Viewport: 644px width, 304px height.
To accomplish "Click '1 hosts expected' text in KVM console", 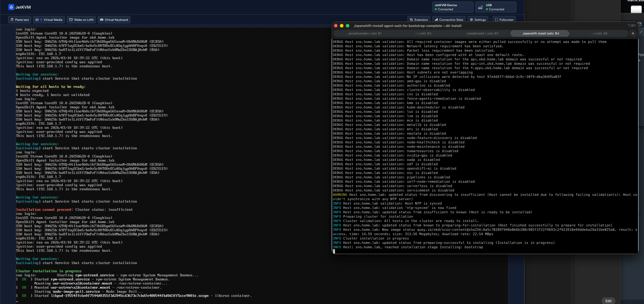I will pyautogui.click(x=32, y=91).
